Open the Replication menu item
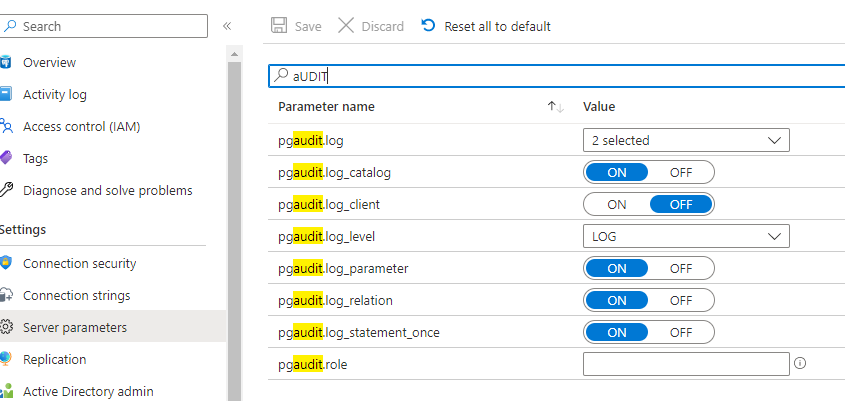 tap(54, 359)
